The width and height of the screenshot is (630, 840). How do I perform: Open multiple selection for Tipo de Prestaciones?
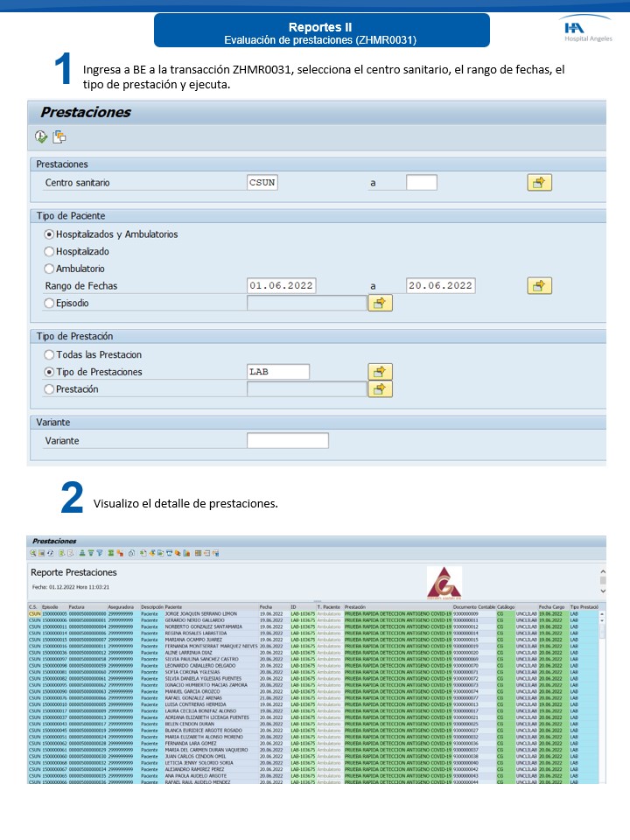coord(380,371)
